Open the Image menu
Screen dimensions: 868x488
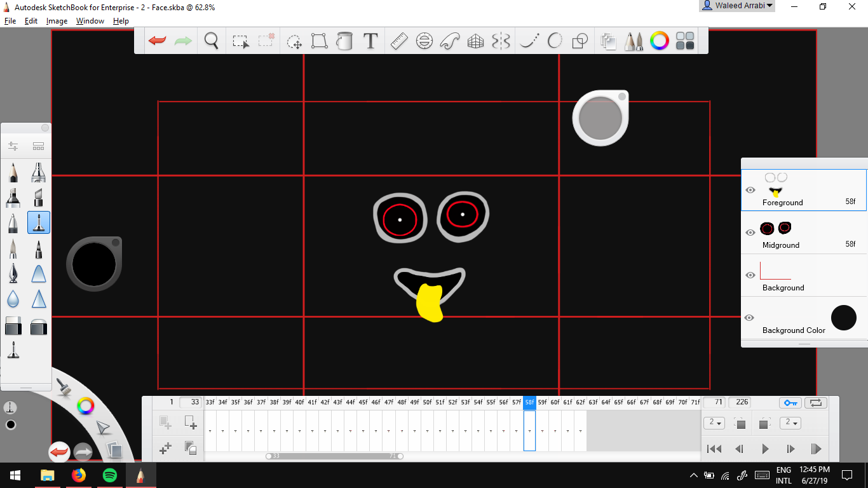(57, 20)
